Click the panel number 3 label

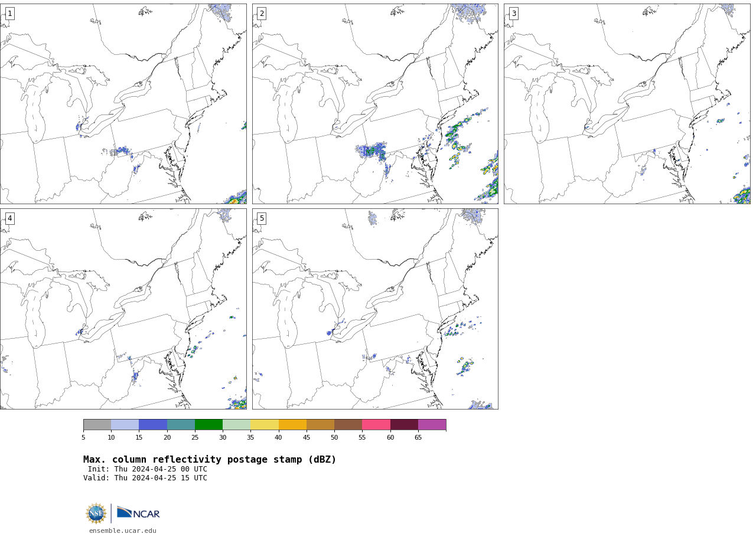coord(513,14)
